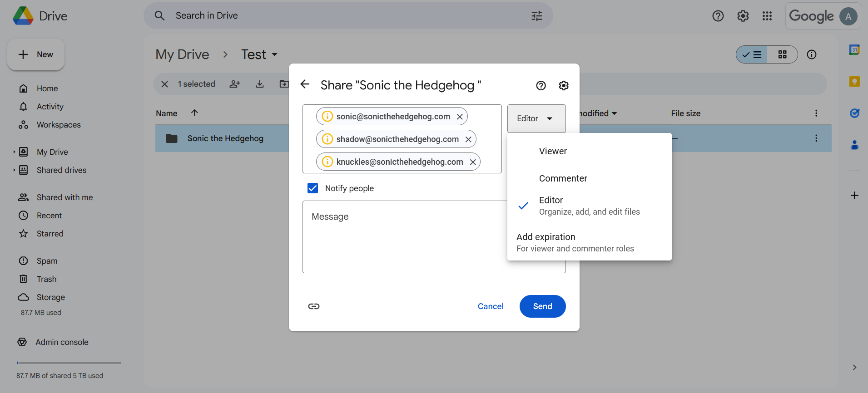Copy link with the chain icon
The width and height of the screenshot is (868, 393).
[314, 306]
